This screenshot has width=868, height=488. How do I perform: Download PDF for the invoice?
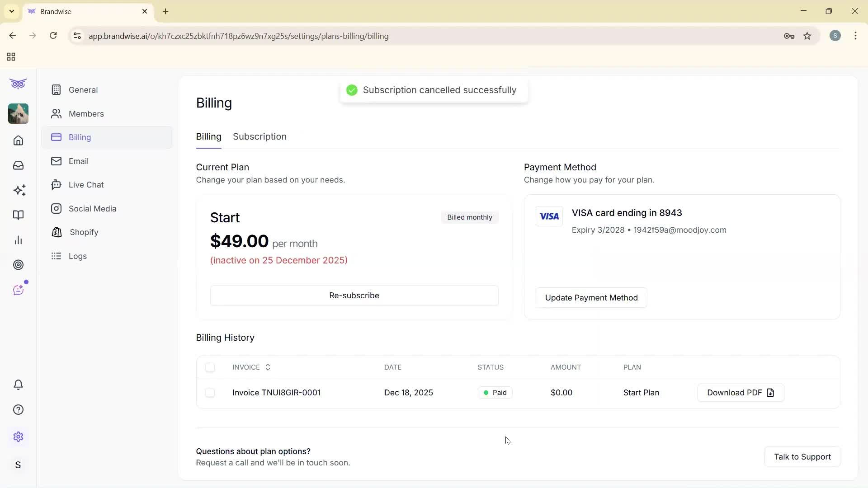741,393
